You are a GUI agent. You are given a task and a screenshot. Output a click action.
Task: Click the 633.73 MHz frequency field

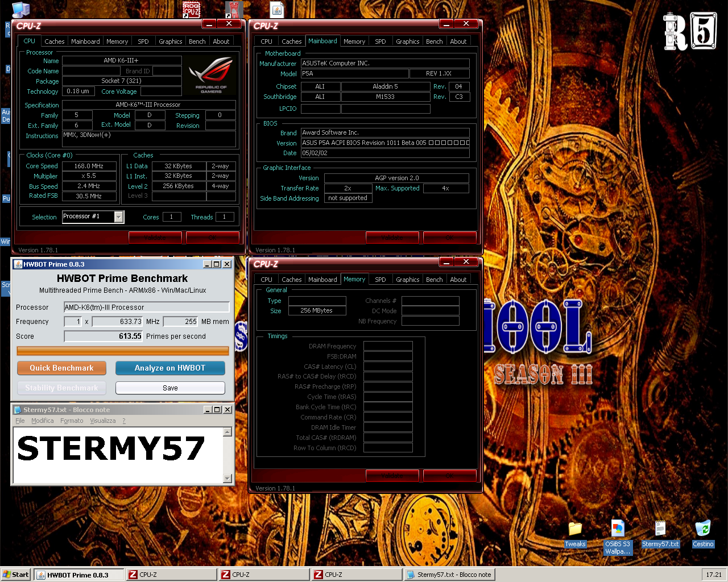tap(118, 322)
